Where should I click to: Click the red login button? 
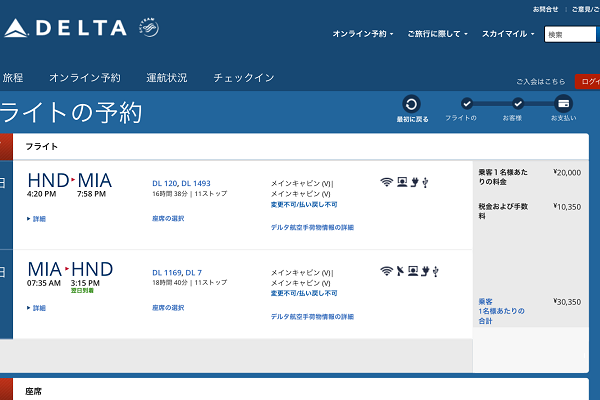click(x=587, y=82)
